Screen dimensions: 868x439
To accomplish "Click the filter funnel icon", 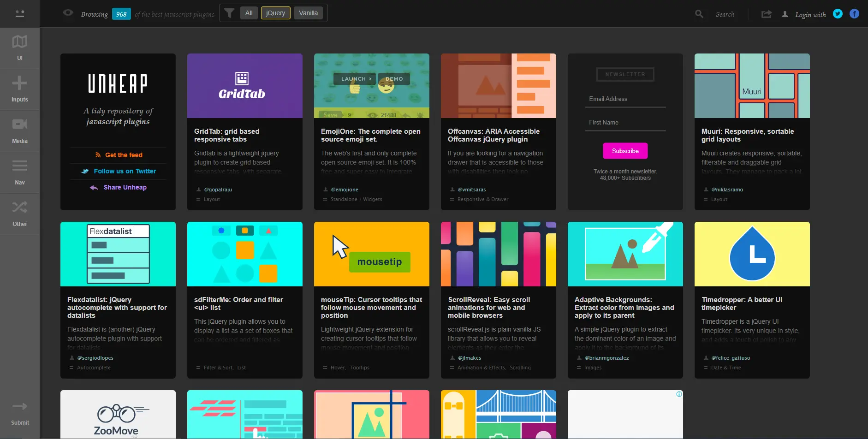I will pos(229,13).
